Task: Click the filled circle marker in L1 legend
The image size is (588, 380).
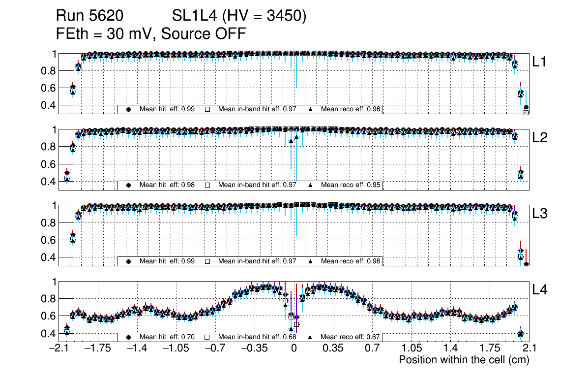Action: pyautogui.click(x=129, y=109)
